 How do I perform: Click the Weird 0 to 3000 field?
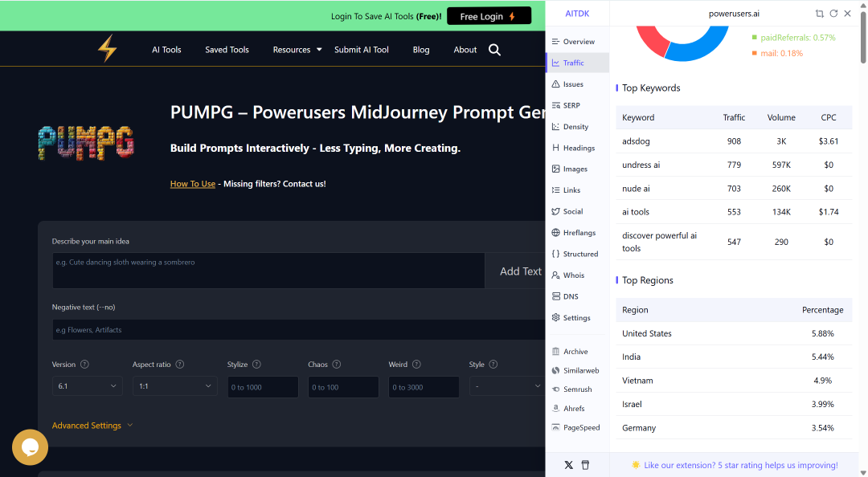pos(424,387)
